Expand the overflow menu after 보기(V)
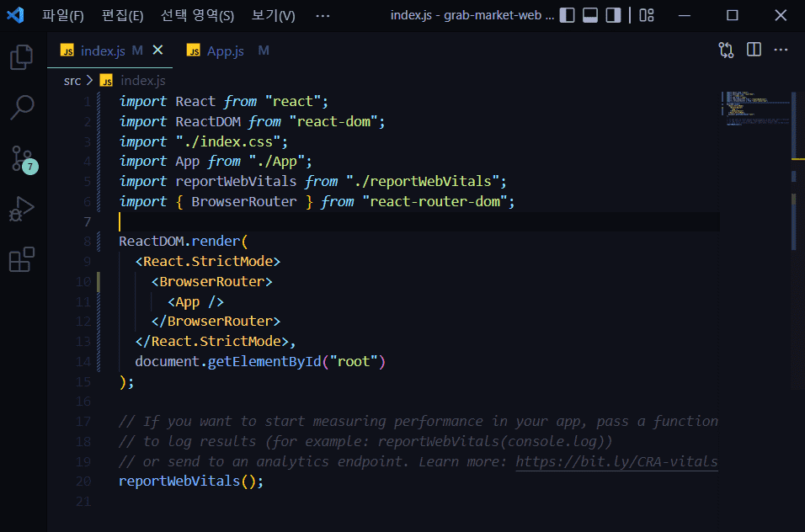805x532 pixels. click(x=323, y=15)
